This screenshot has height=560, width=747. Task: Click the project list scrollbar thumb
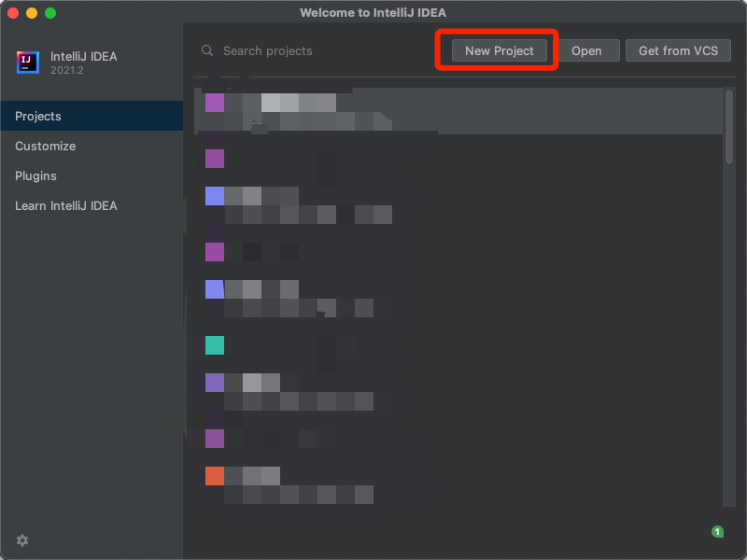coord(729,126)
